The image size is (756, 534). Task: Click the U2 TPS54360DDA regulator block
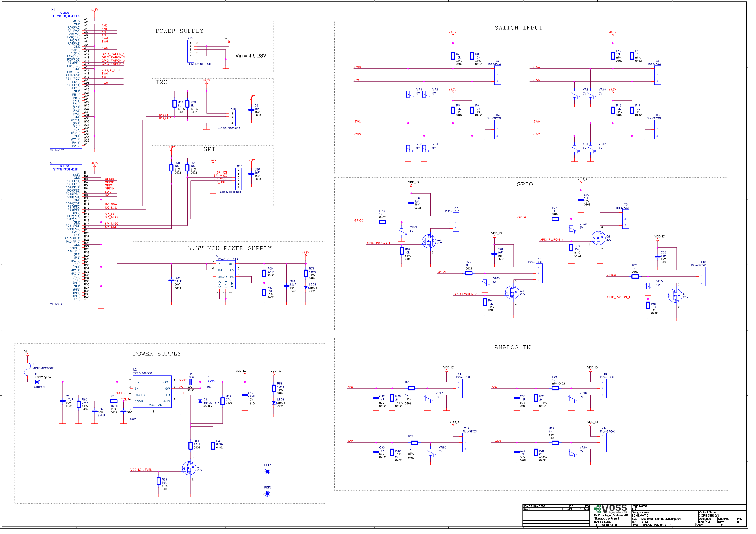point(154,395)
